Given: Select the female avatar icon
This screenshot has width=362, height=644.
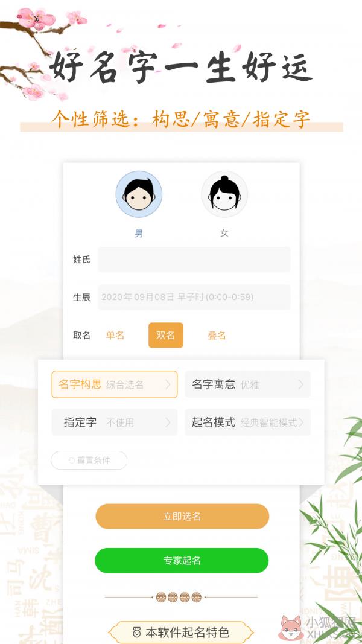Looking at the screenshot, I should (x=224, y=194).
